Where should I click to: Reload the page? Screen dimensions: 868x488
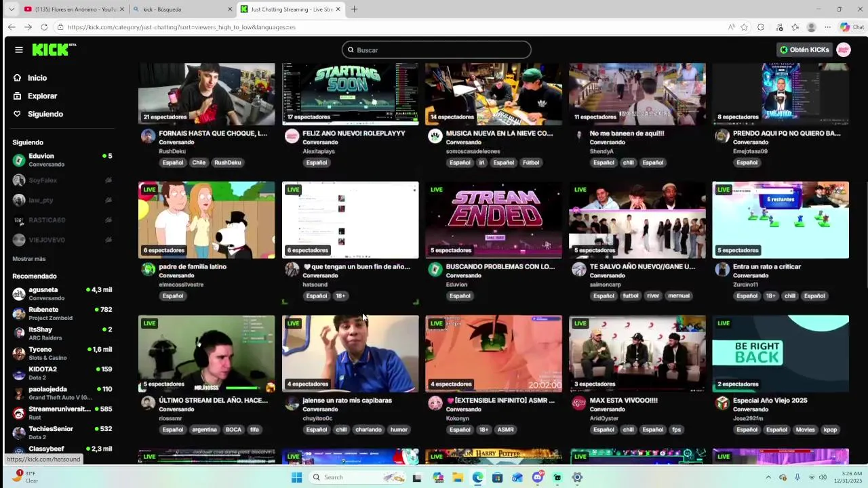pyautogui.click(x=44, y=27)
